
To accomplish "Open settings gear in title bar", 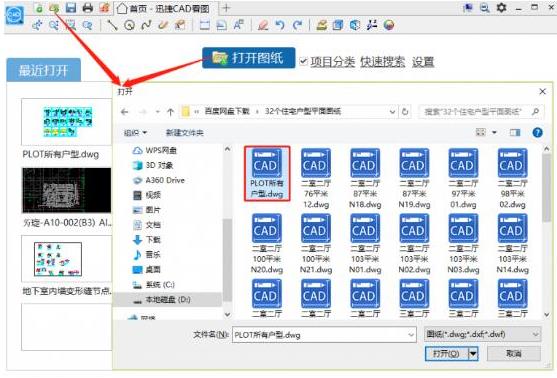I will [x=501, y=7].
